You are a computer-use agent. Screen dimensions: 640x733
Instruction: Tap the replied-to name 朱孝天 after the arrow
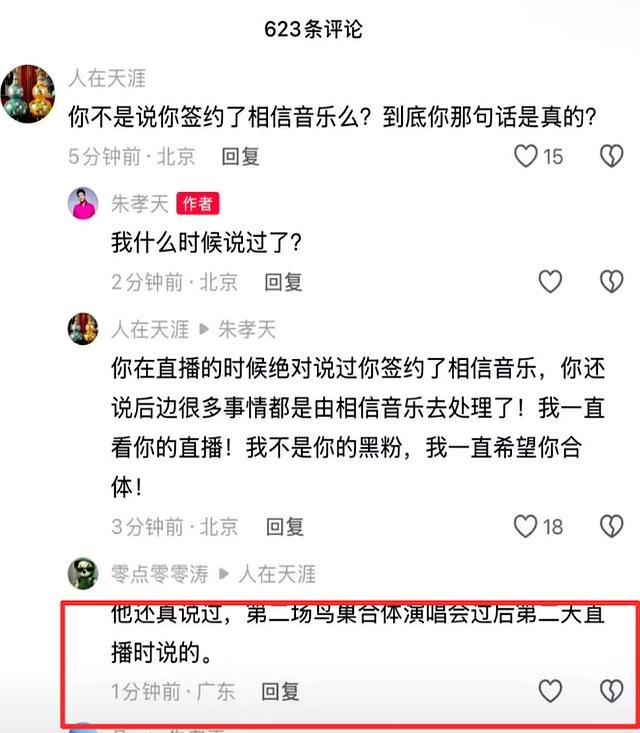click(247, 330)
